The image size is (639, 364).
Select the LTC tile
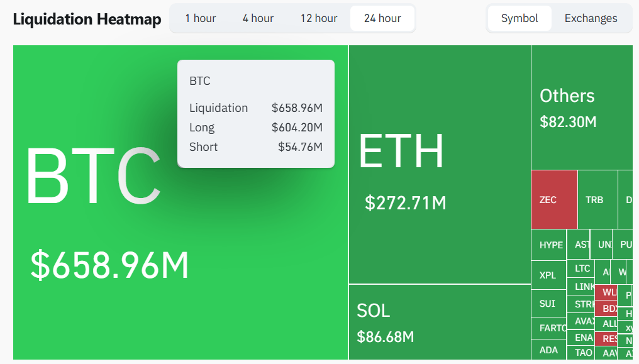coord(582,268)
